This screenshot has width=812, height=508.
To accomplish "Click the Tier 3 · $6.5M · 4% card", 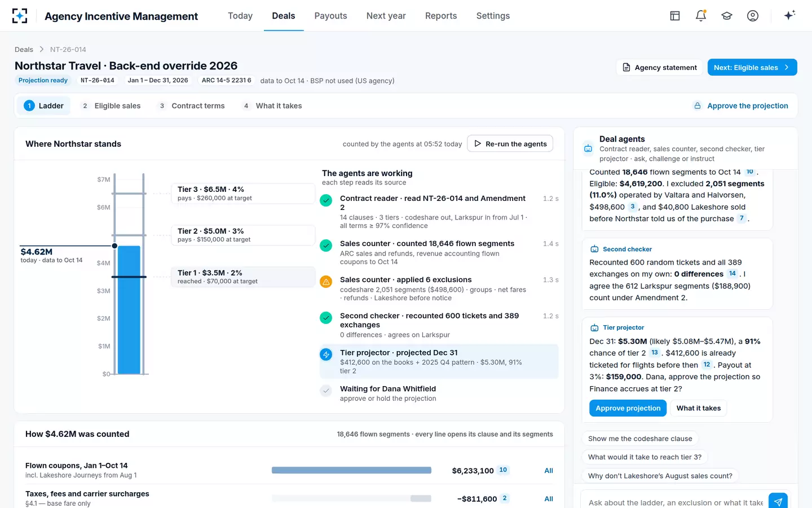I will click(x=243, y=193).
